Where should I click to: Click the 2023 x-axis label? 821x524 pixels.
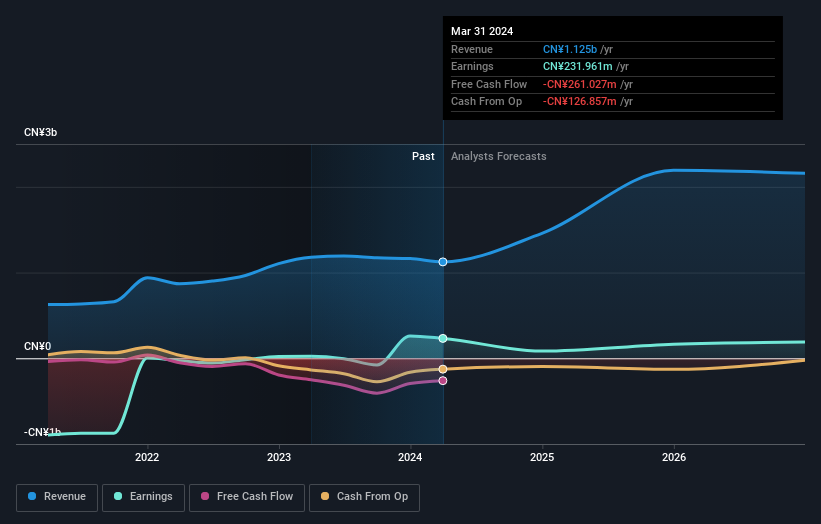tap(279, 457)
